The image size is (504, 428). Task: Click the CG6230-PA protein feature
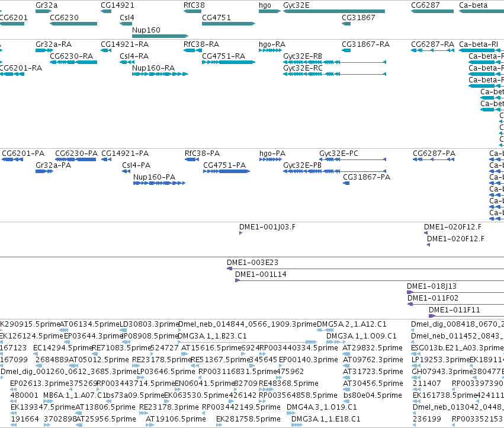click(x=76, y=159)
